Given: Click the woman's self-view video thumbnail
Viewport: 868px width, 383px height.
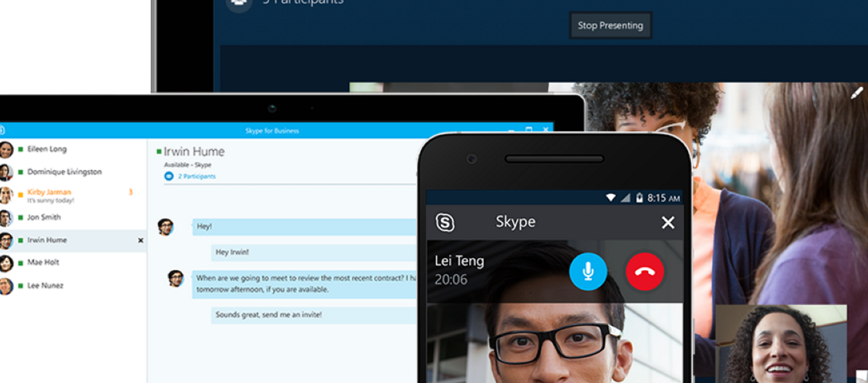Looking at the screenshot, I should click(x=781, y=344).
